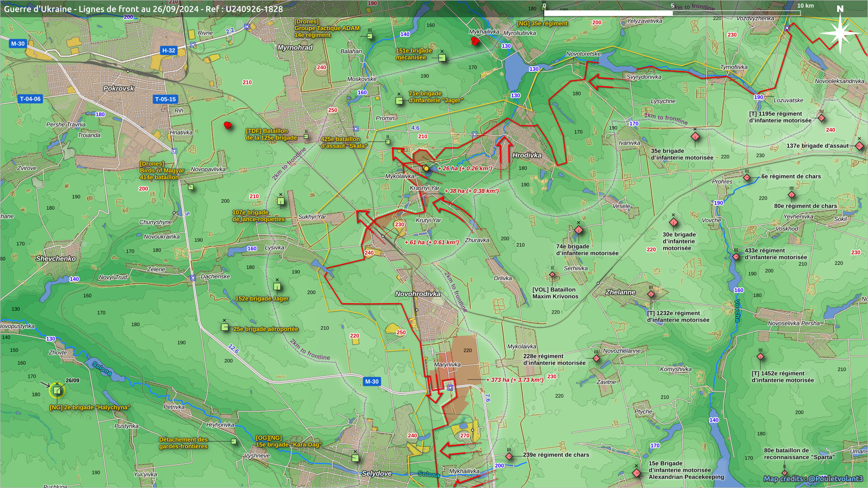Screen dimensions: 868x488
Task: Click the 15e brigade Kara-Dag unit icon
Action: pos(355,458)
